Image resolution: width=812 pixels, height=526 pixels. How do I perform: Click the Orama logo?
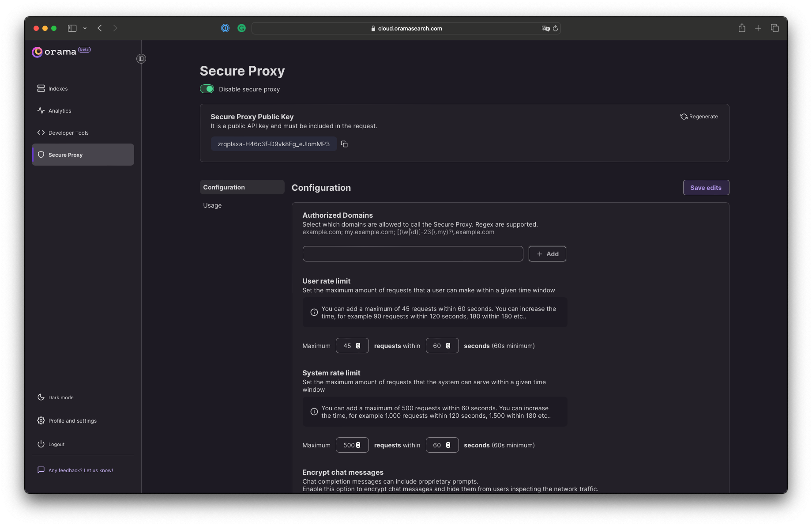54,52
